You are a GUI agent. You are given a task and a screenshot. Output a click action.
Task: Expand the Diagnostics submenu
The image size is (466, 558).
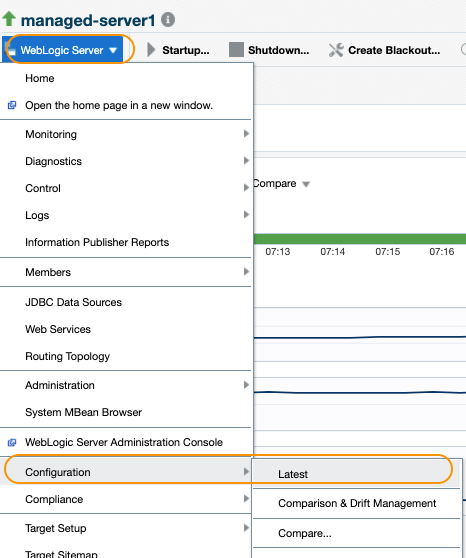click(126, 161)
